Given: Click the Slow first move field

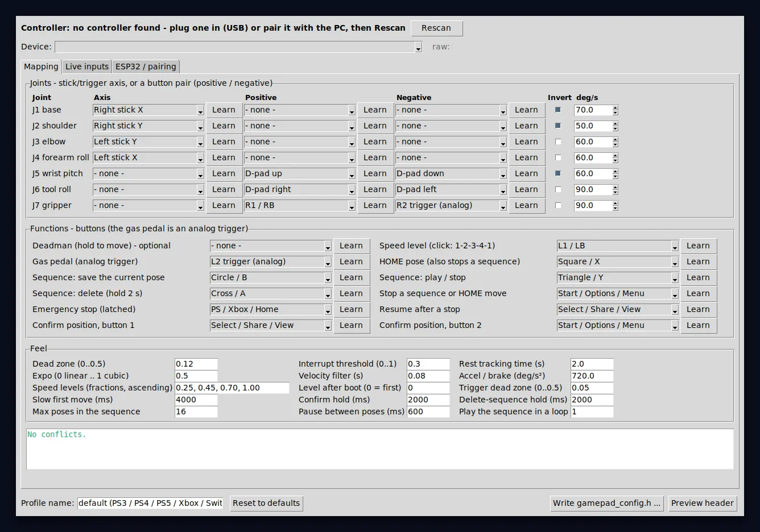Looking at the screenshot, I should tap(196, 400).
